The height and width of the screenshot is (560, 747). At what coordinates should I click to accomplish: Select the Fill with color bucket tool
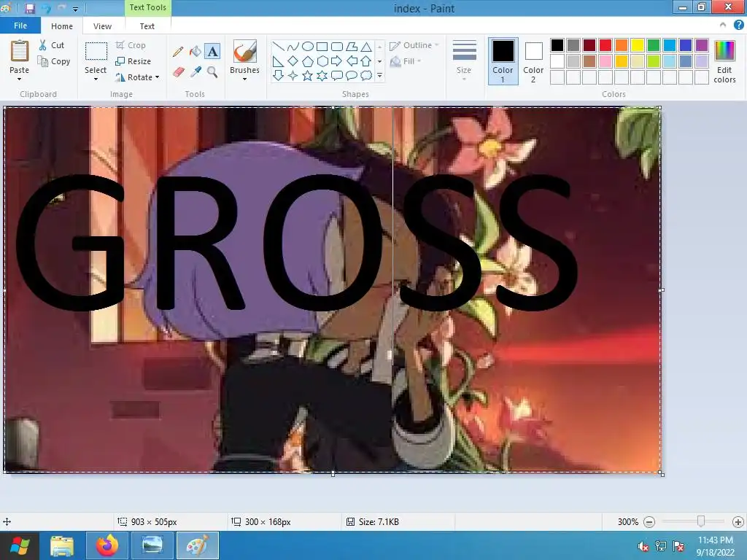196,52
